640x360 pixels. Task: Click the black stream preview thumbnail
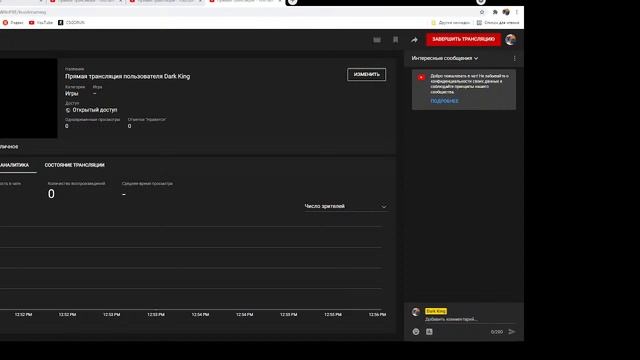click(29, 98)
